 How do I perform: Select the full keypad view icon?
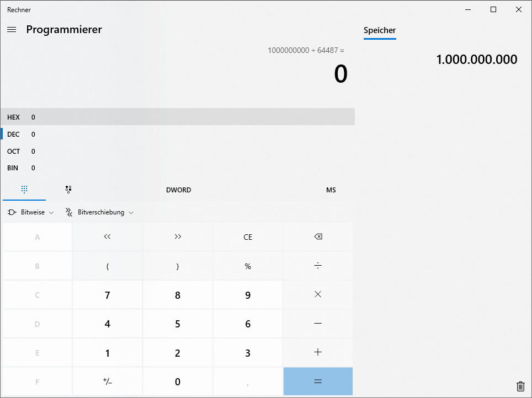pos(24,190)
